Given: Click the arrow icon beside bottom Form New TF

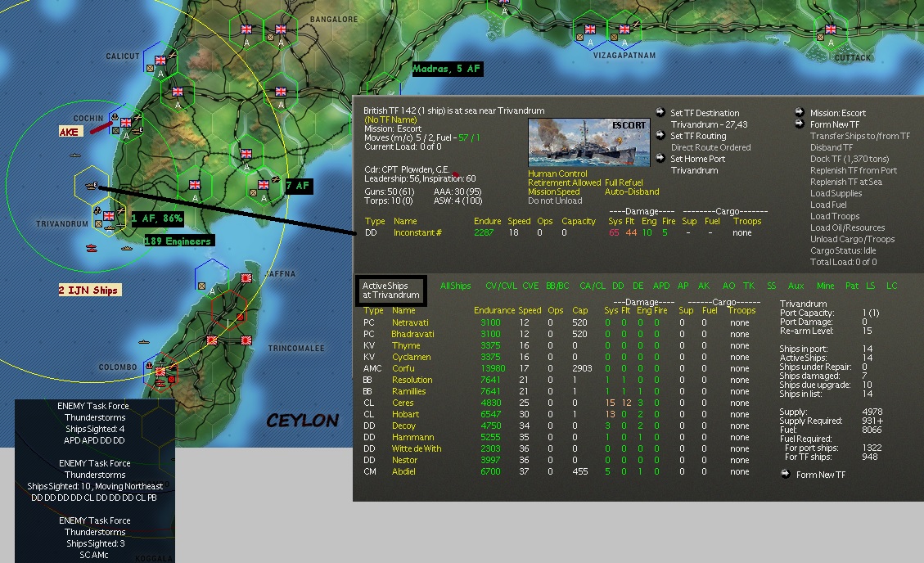Looking at the screenshot, I should [786, 474].
